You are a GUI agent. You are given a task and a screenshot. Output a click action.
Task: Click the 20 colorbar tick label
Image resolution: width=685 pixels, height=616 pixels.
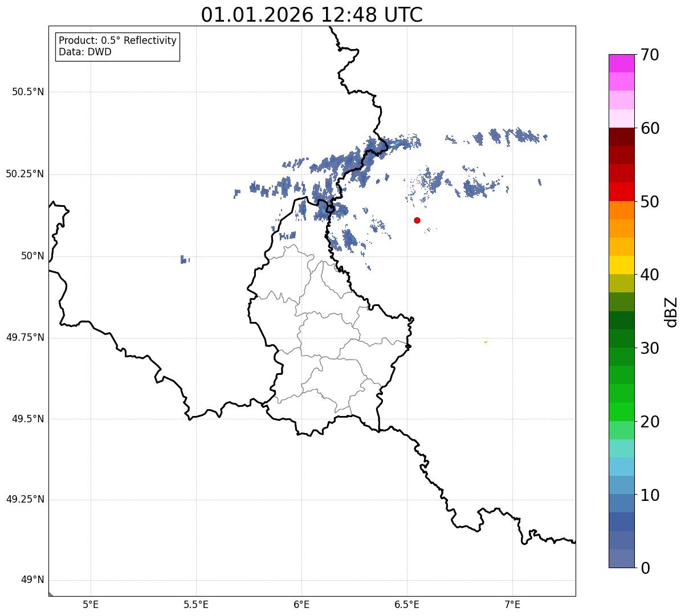coord(650,422)
